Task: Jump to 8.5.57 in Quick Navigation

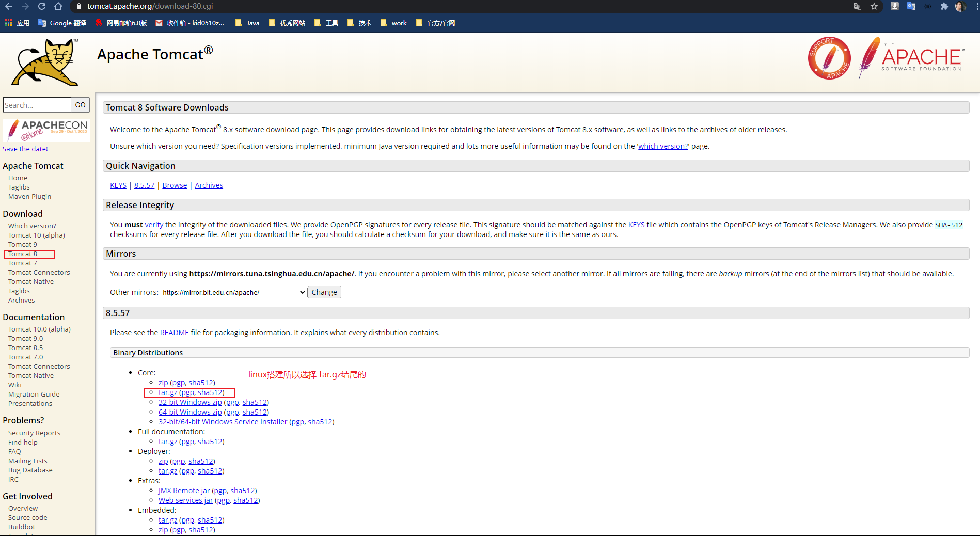Action: pyautogui.click(x=145, y=185)
